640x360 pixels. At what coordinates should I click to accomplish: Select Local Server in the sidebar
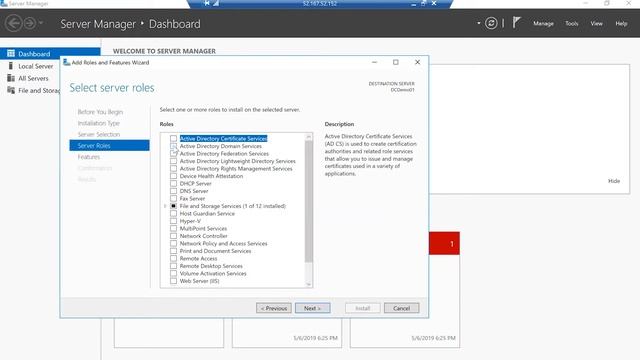click(36, 66)
